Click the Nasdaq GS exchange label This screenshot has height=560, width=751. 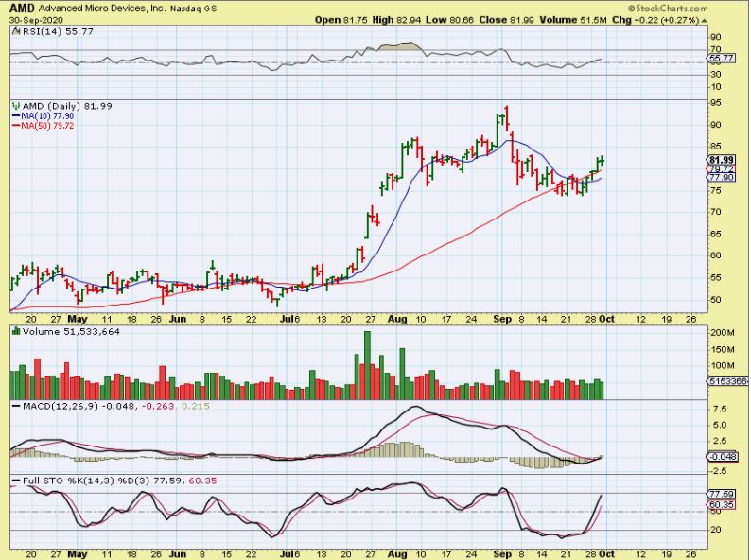194,9
